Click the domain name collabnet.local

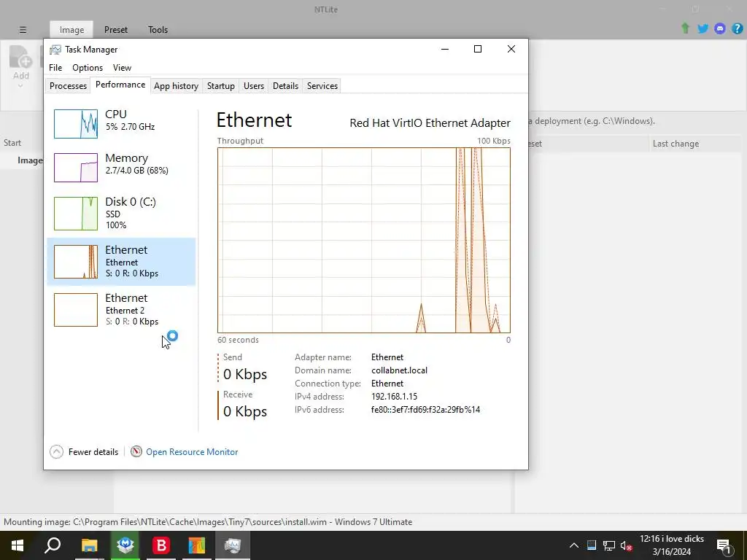coord(399,370)
